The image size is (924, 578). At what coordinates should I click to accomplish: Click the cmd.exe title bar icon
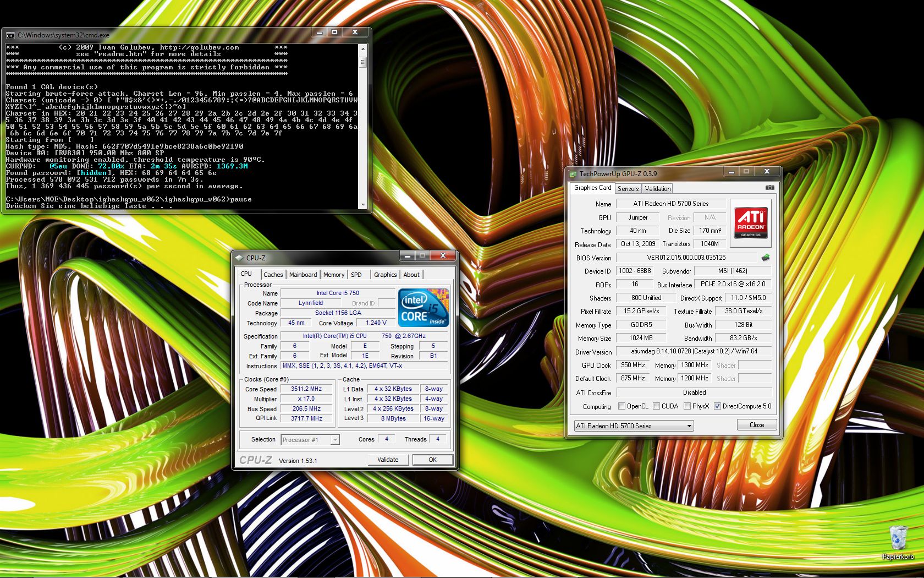(10, 35)
